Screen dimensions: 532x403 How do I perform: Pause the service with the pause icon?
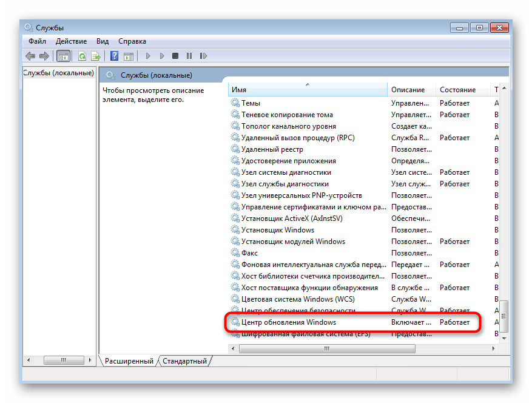(189, 56)
